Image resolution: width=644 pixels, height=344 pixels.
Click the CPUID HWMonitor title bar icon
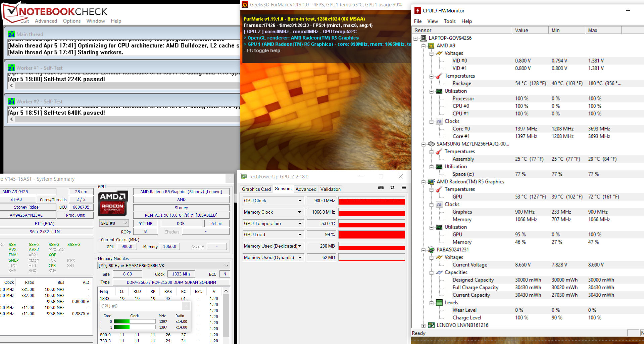(418, 10)
